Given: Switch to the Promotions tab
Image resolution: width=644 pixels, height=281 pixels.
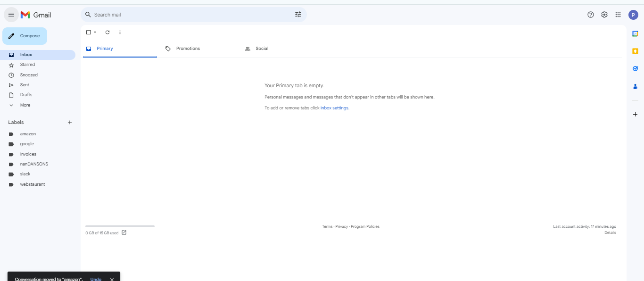Looking at the screenshot, I should [x=199, y=49].
